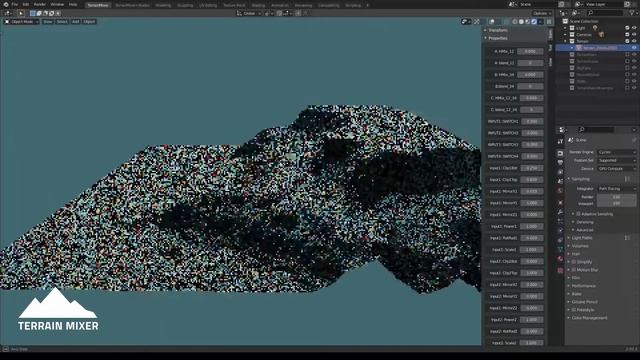
Task: Switch to wireframe viewport shading icon
Action: [x=515, y=22]
